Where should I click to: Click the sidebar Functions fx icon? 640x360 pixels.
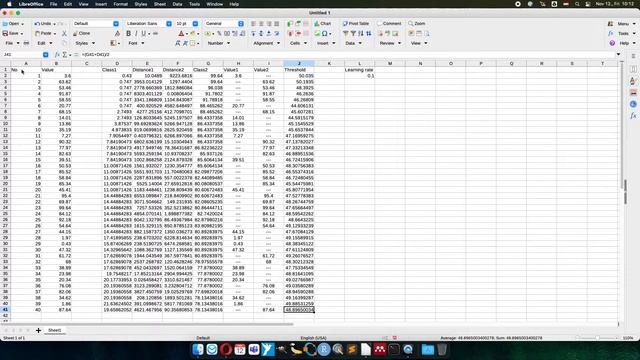[633, 116]
